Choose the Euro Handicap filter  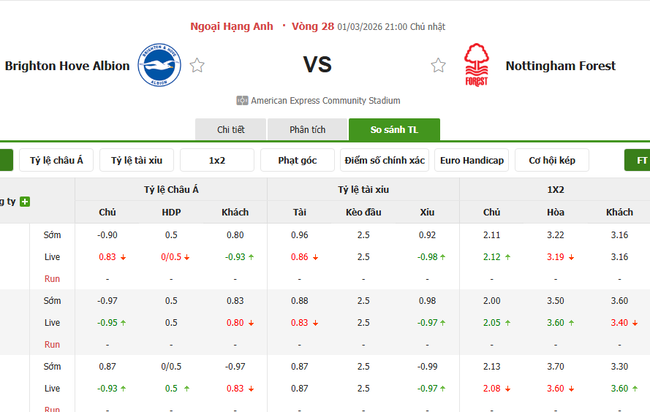point(471,160)
